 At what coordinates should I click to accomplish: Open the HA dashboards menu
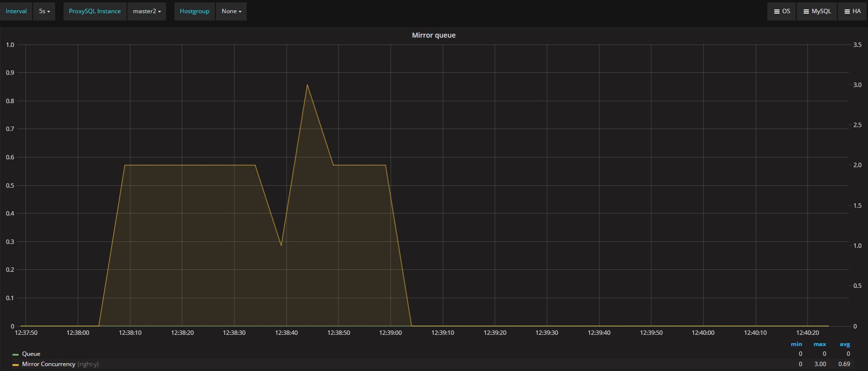(852, 11)
